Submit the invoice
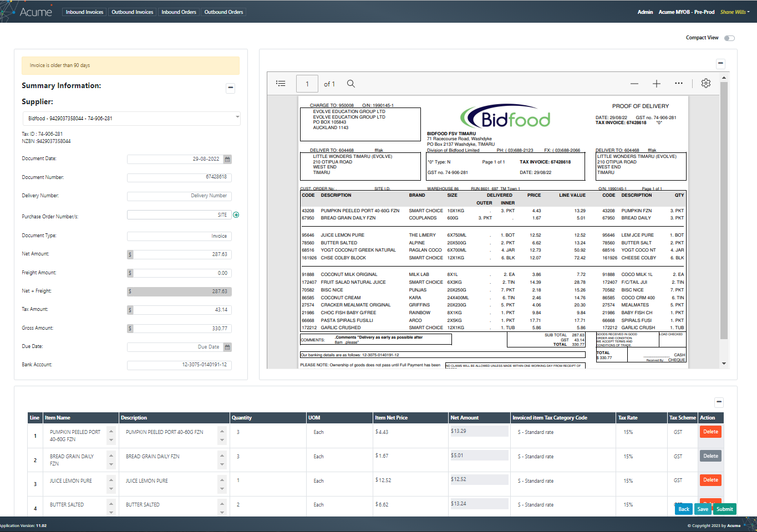 point(725,509)
